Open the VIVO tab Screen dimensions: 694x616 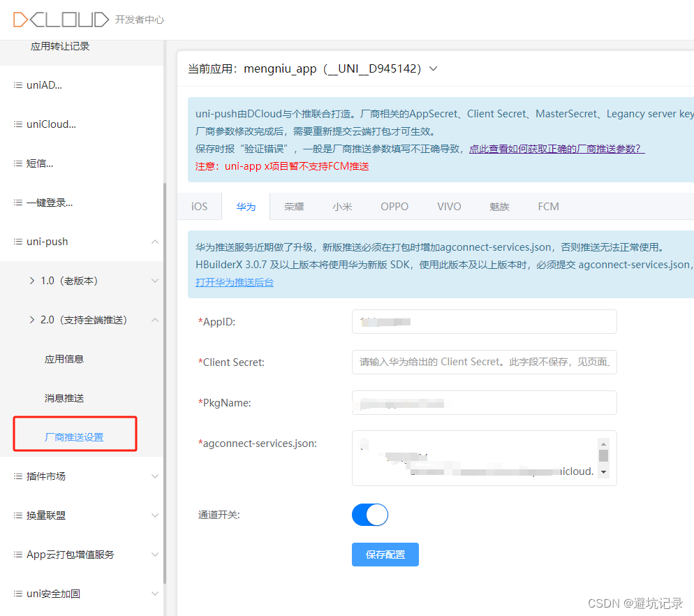pos(449,206)
